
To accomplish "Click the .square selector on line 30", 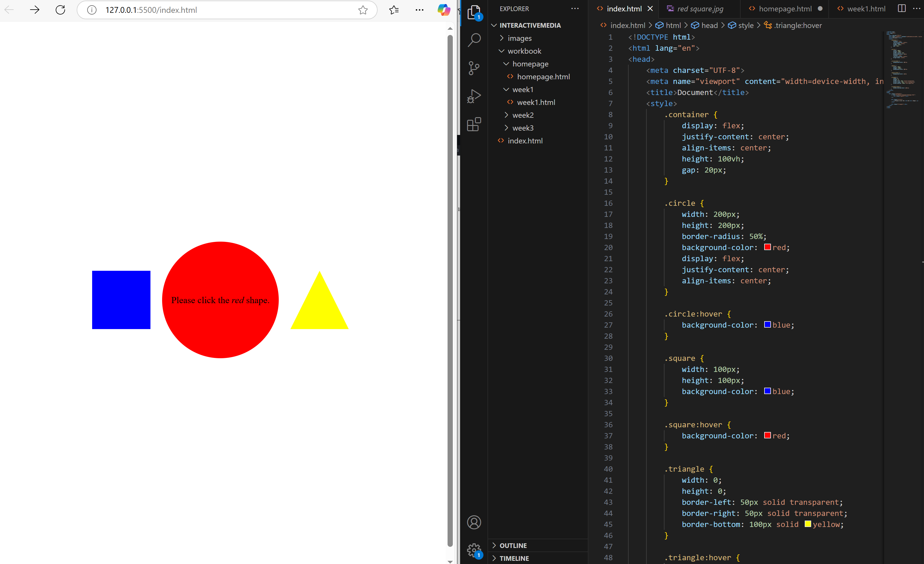I will pos(679,358).
